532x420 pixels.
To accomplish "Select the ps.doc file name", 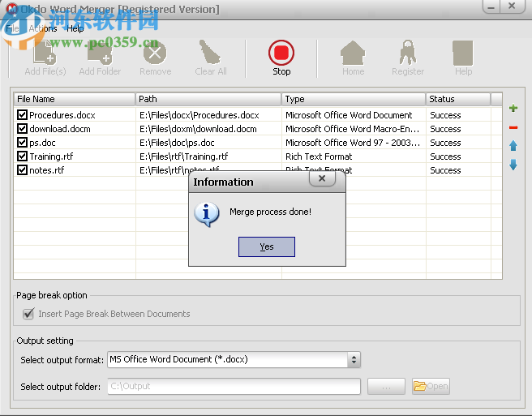I will tap(42, 143).
